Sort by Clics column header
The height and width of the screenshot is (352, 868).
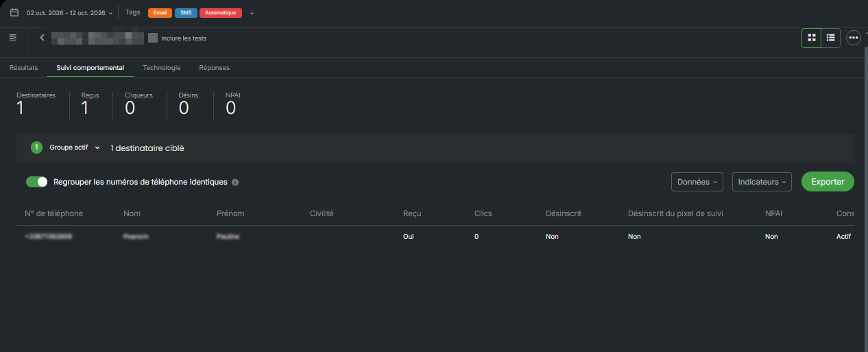[x=483, y=213]
